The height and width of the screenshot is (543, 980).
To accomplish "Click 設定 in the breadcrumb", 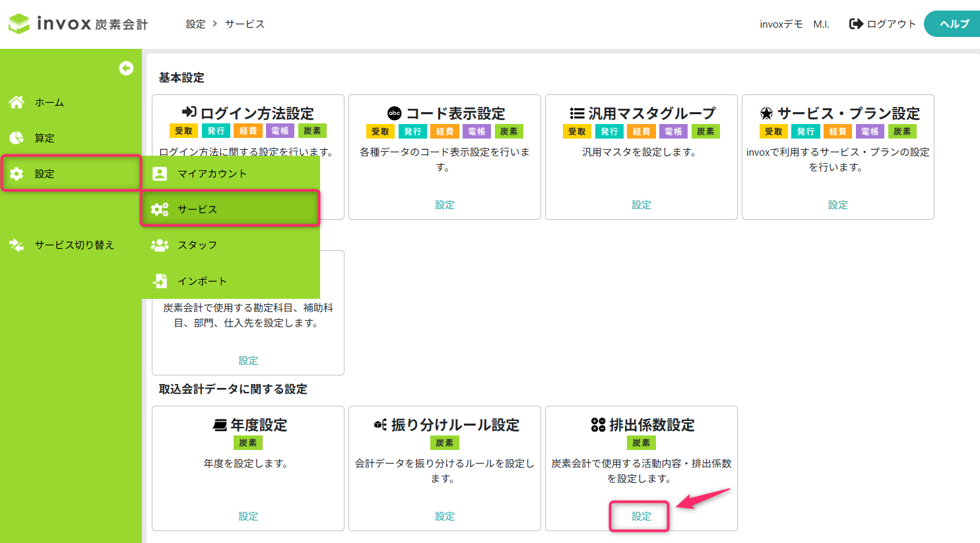I will coord(195,24).
